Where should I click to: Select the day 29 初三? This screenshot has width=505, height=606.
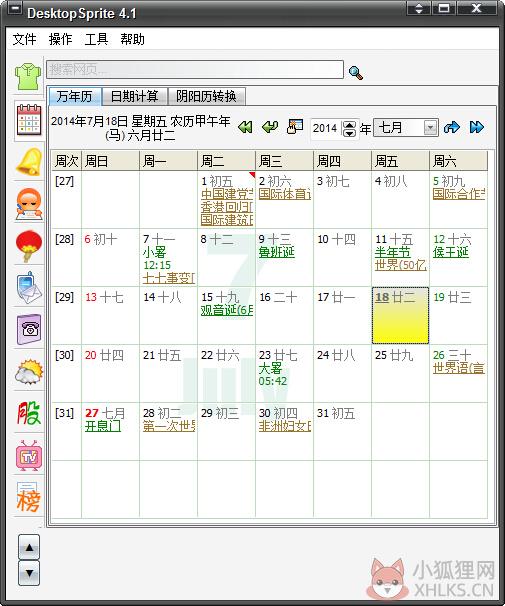[226, 431]
